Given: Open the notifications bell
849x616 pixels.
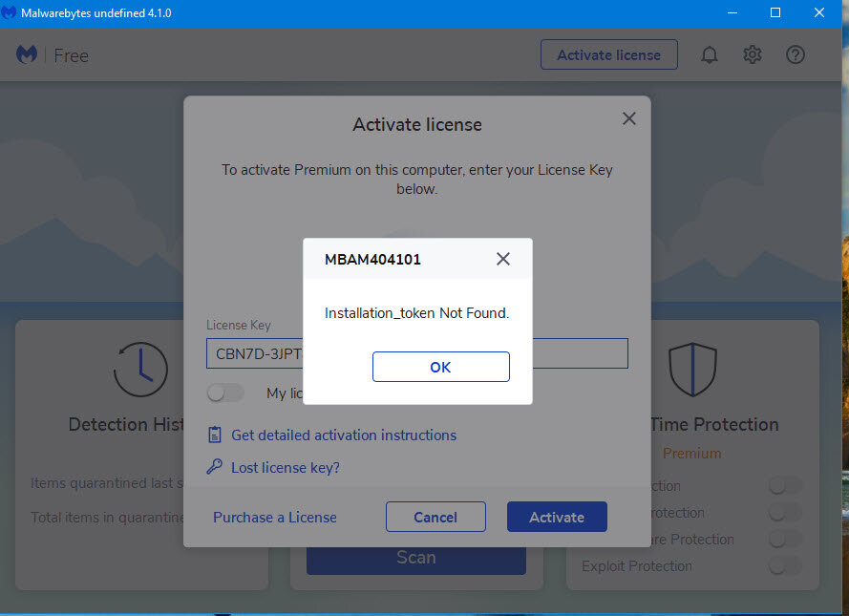Looking at the screenshot, I should point(710,54).
